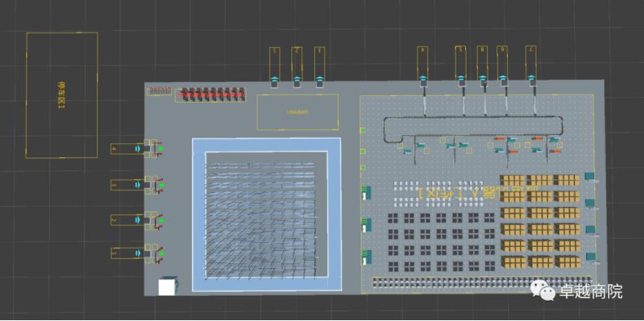Click the cyan arrow at top dock 7
Image resolution: width=644 pixels, height=321 pixels.
[x=532, y=77]
